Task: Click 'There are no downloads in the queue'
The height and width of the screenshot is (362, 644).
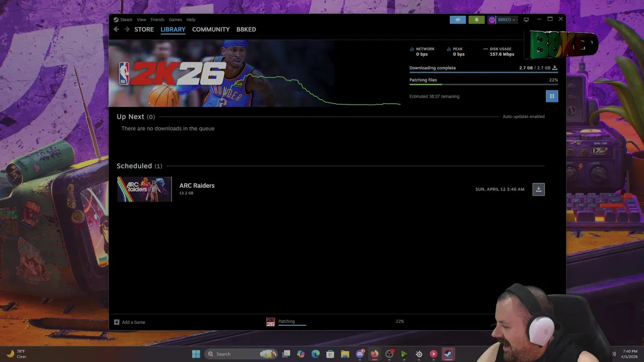Action: [168, 129]
